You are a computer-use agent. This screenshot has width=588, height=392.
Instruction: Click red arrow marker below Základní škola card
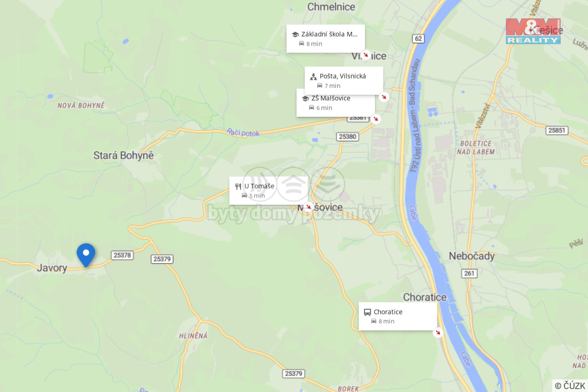pos(366,55)
